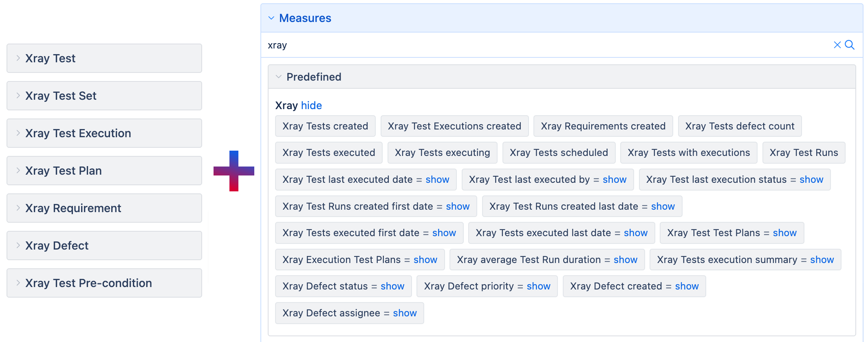This screenshot has height=342, width=868.
Task: Select Xray Tests with executions measure
Action: (689, 153)
